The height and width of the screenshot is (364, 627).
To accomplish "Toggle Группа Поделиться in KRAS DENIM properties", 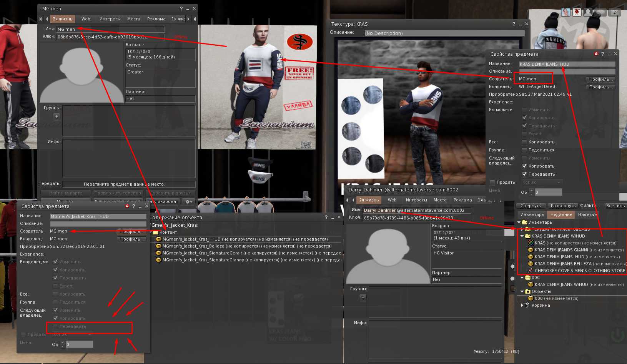I will coord(524,150).
